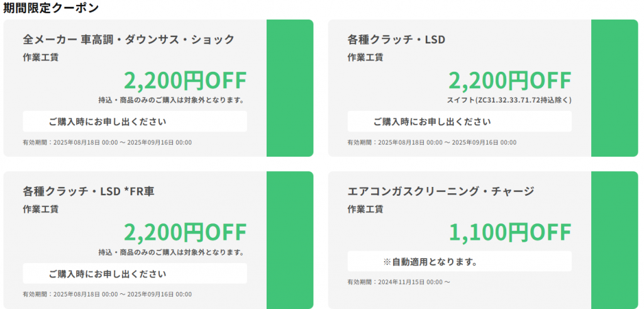Click 持込・商品のみ note in 車高調 coupon

[x=172, y=100]
